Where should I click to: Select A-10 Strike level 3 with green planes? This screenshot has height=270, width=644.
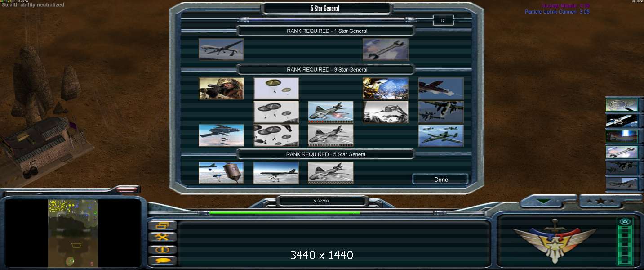pos(441,135)
